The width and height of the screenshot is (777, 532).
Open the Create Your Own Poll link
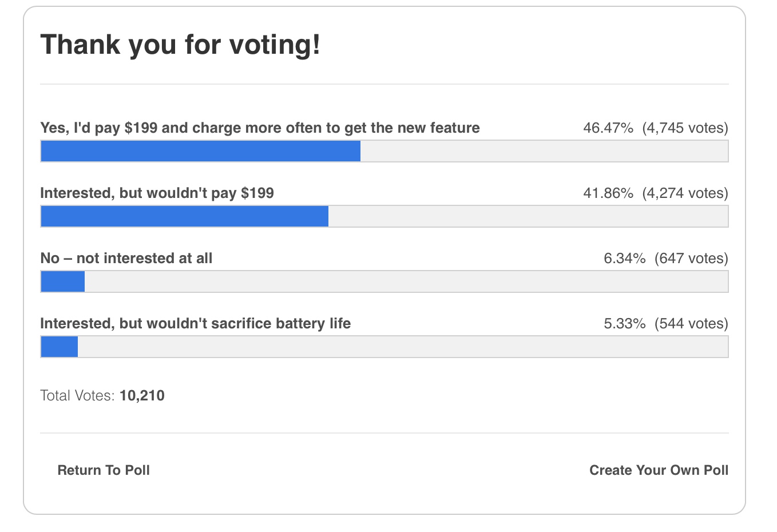[x=659, y=470]
